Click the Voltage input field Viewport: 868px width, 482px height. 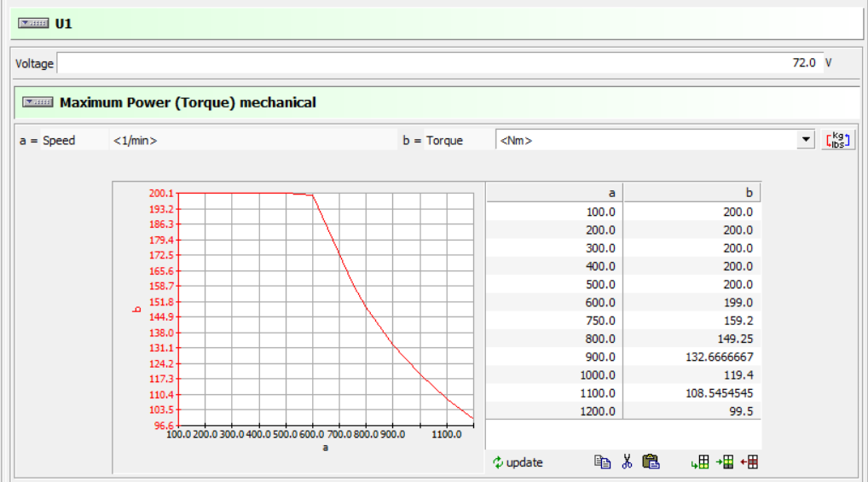pos(439,63)
